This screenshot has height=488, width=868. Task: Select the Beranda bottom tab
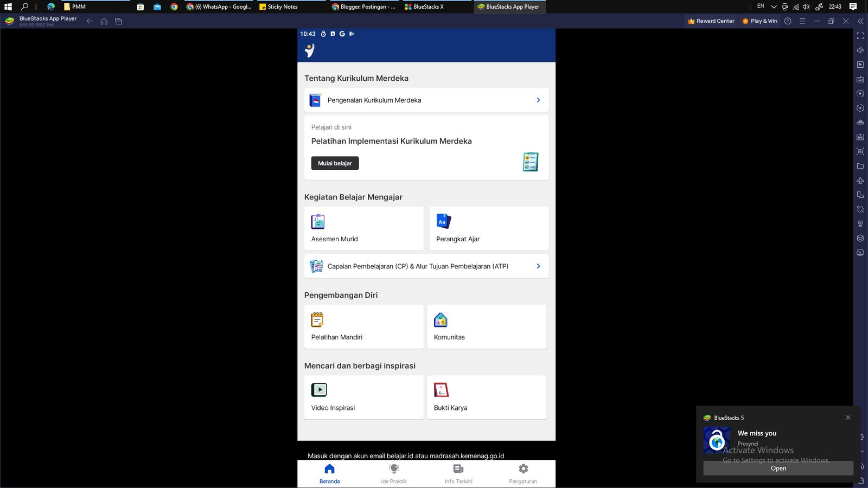pyautogui.click(x=329, y=473)
